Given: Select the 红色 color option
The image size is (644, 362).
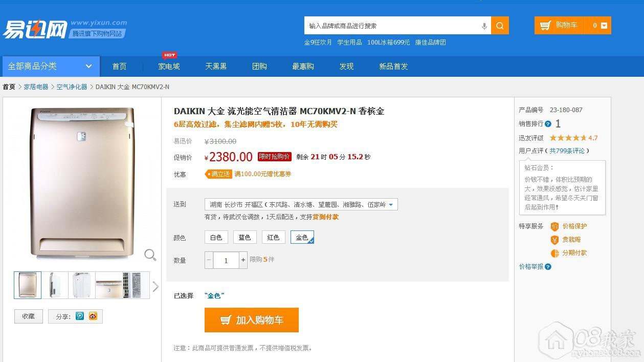Looking at the screenshot, I should point(273,238).
